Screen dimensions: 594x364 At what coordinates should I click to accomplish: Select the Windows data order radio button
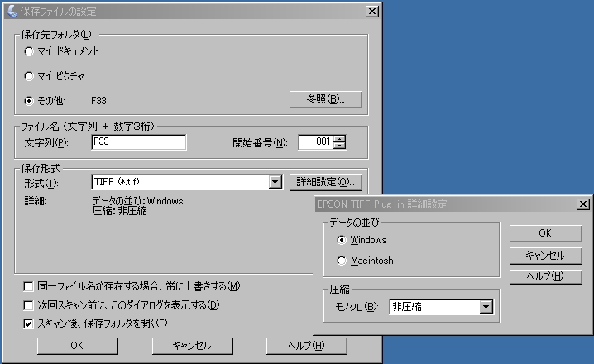point(342,240)
